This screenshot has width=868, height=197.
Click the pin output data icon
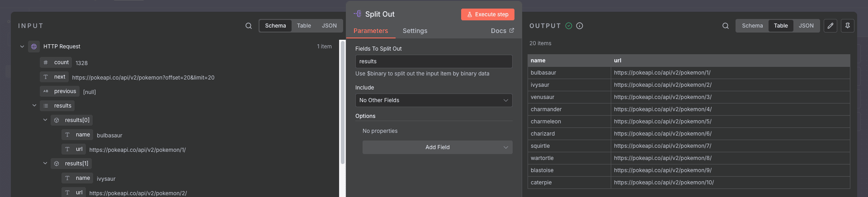coord(848,26)
